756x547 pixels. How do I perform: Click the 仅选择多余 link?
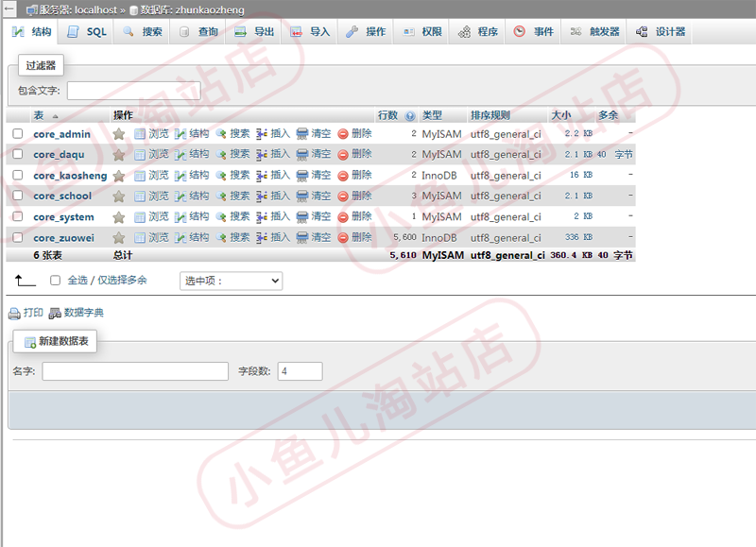point(123,280)
